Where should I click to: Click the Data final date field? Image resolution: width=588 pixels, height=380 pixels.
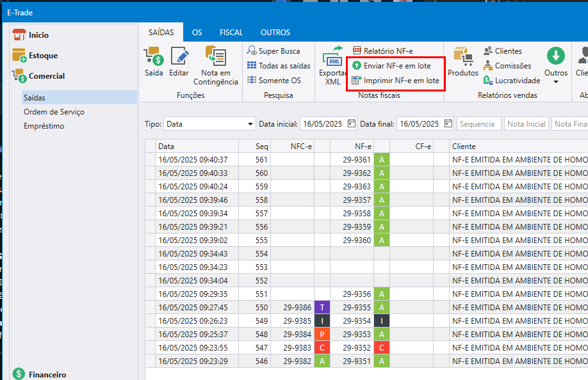pos(425,124)
